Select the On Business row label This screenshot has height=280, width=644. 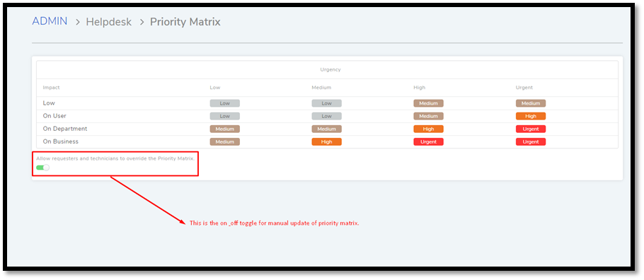point(60,141)
